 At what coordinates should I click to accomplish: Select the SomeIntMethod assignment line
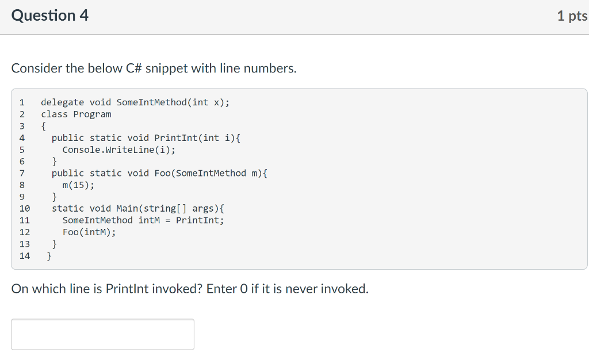click(x=143, y=220)
